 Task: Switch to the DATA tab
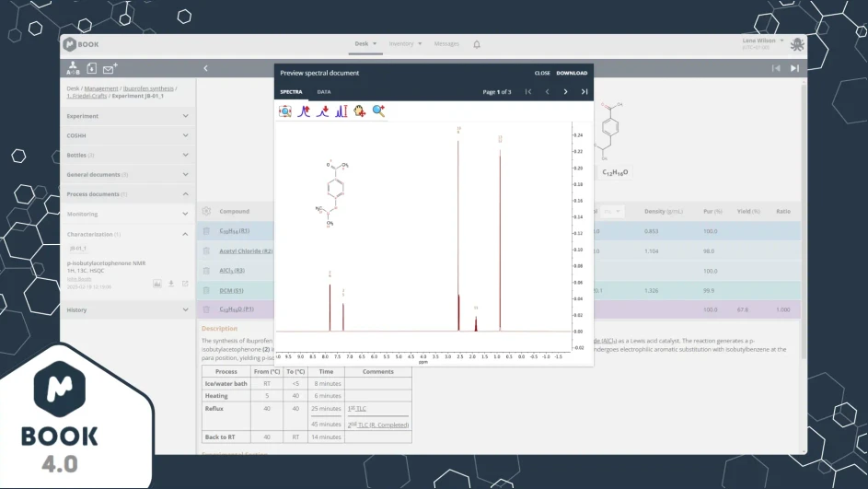point(324,92)
